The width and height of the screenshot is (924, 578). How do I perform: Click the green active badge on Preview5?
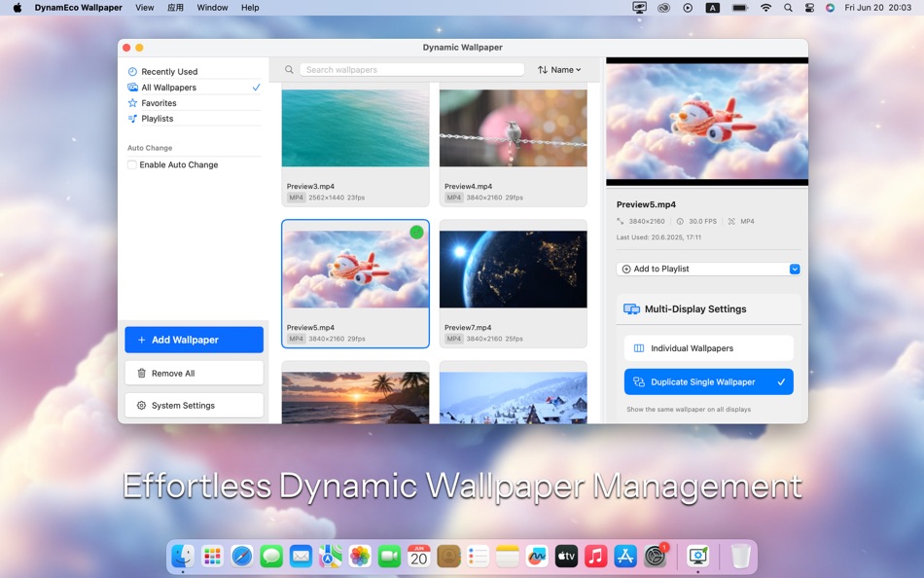pos(416,233)
